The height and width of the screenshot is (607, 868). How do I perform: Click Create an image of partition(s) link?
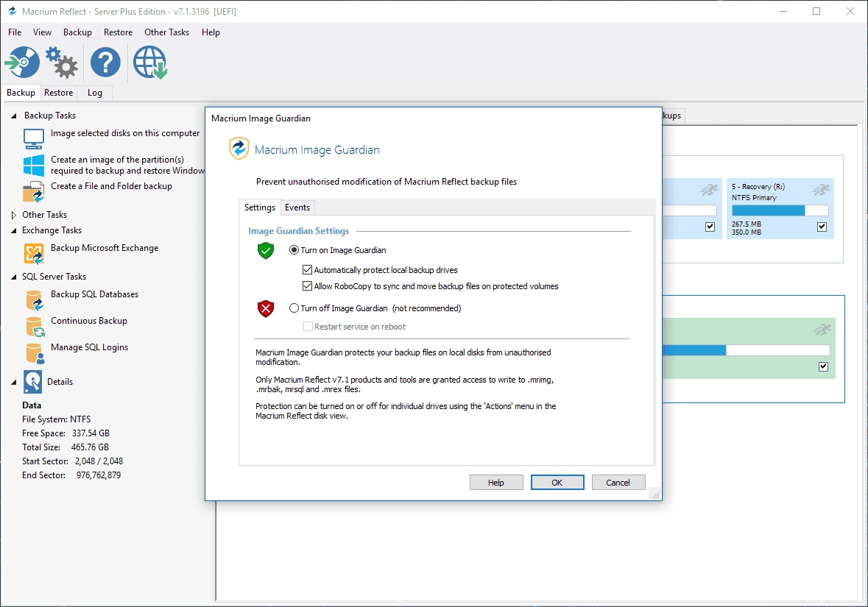pyautogui.click(x=128, y=166)
